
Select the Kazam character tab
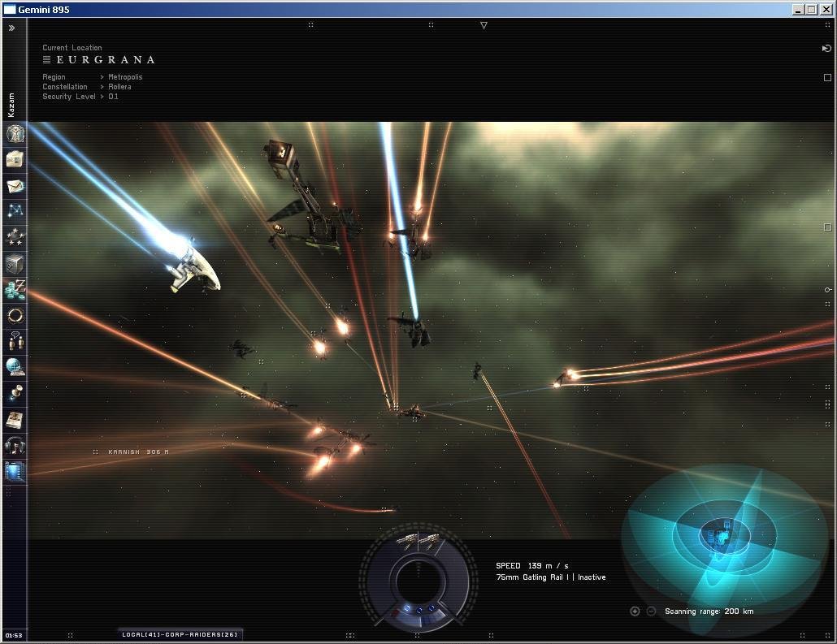pyautogui.click(x=11, y=105)
